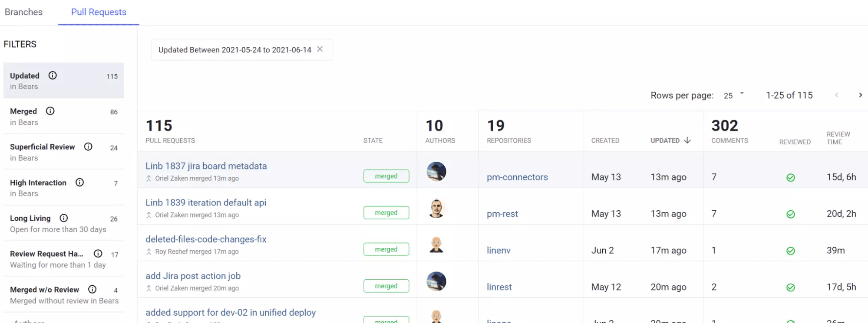Sort the table by the Created column
This screenshot has width=868, height=323.
pyautogui.click(x=605, y=140)
